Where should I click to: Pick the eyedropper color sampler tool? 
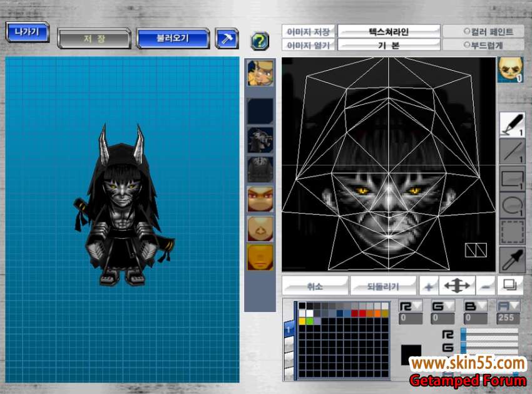click(512, 259)
